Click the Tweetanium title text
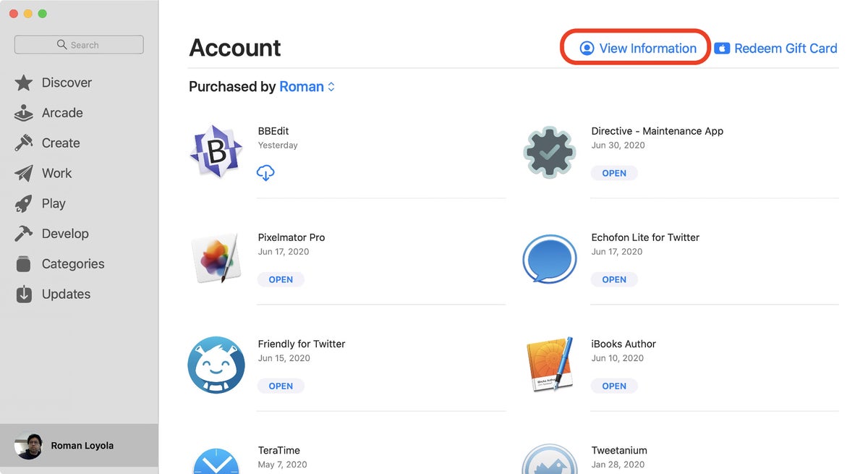The image size is (868, 474). pyautogui.click(x=619, y=450)
